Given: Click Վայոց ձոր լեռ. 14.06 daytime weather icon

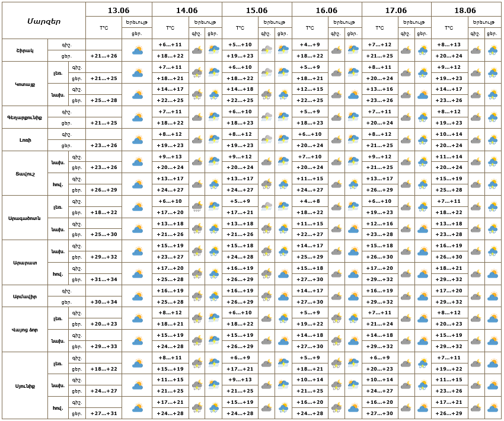Looking at the screenshot, I should tap(213, 318).
